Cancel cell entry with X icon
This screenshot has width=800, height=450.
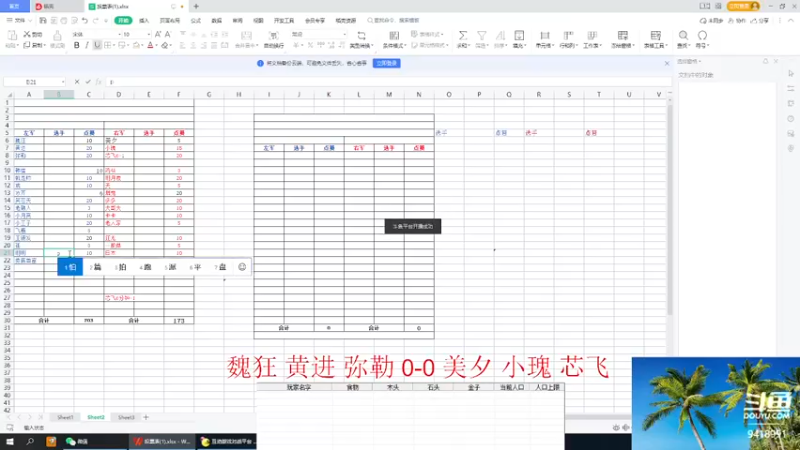point(77,82)
